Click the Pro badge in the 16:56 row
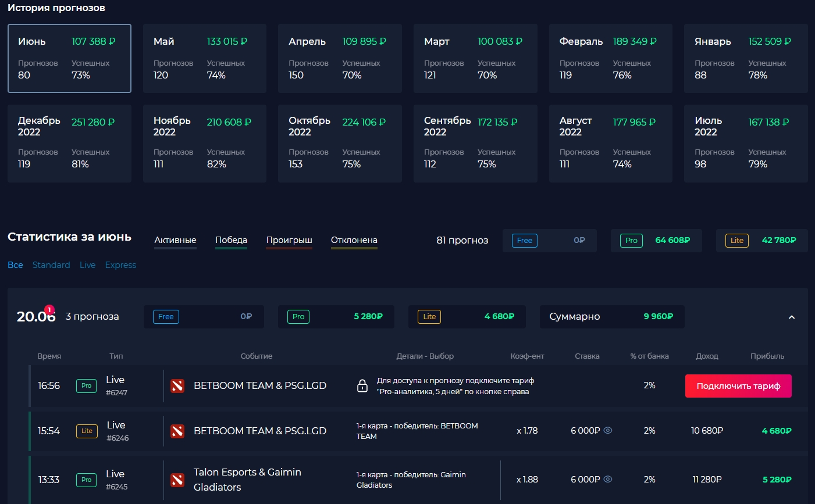 [x=86, y=386]
